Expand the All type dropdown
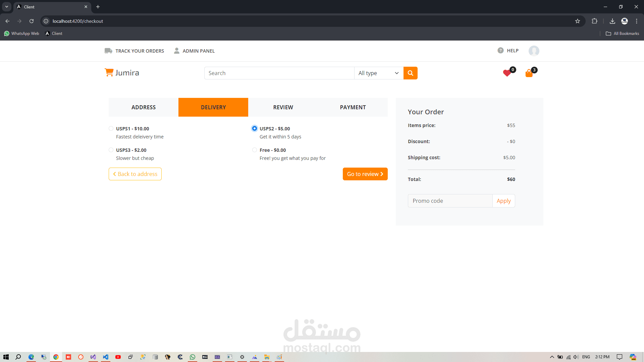Image resolution: width=644 pixels, height=362 pixels. pos(378,73)
